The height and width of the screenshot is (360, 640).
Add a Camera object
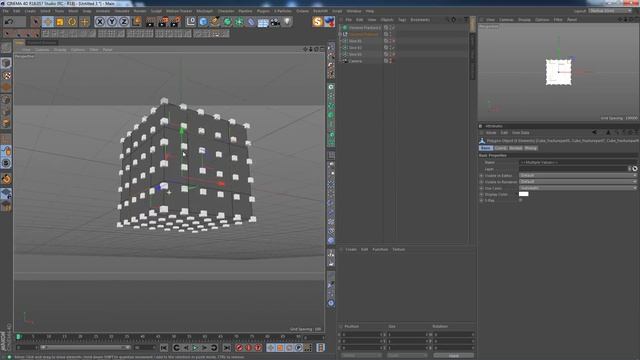tap(275, 22)
